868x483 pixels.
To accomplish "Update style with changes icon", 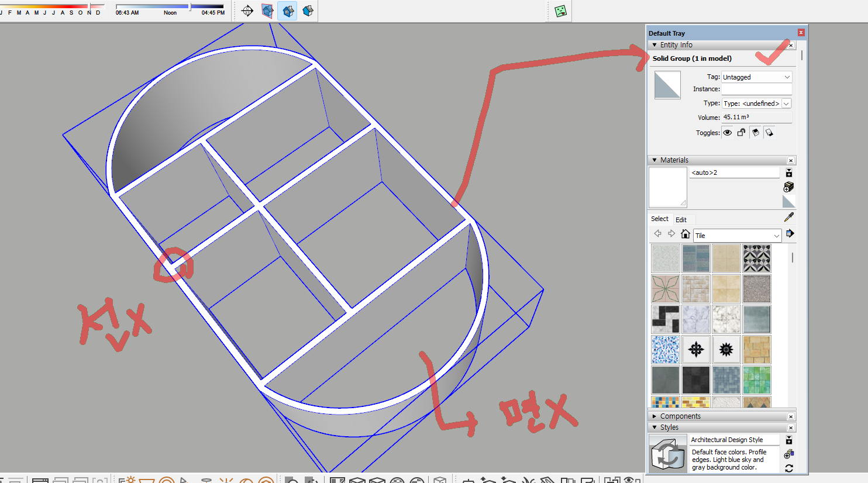I will (788, 468).
